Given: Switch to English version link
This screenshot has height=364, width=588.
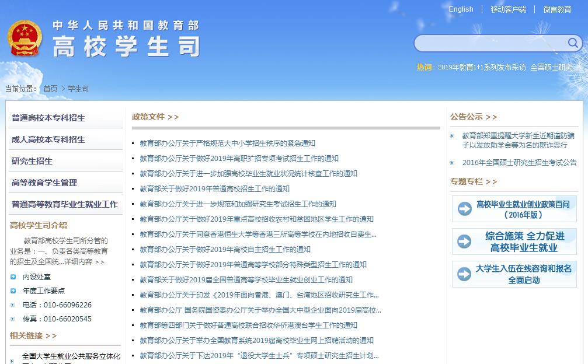Looking at the screenshot, I should (461, 9).
